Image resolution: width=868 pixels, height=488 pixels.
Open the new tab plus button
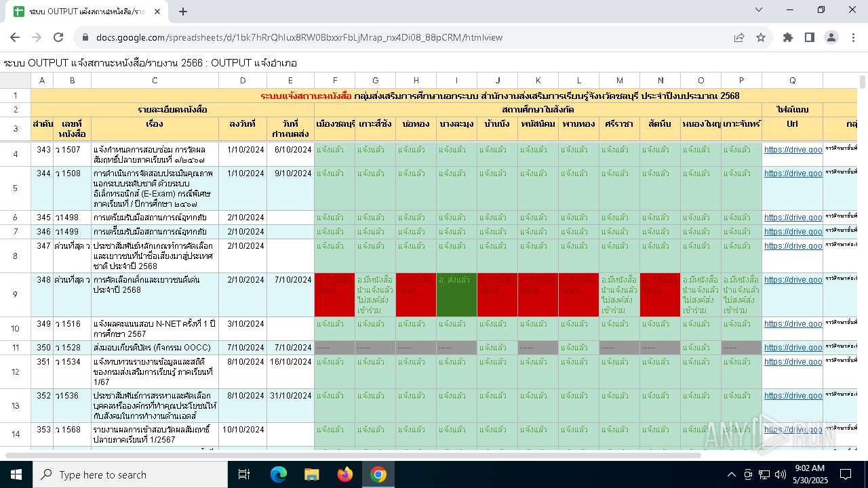tap(183, 11)
